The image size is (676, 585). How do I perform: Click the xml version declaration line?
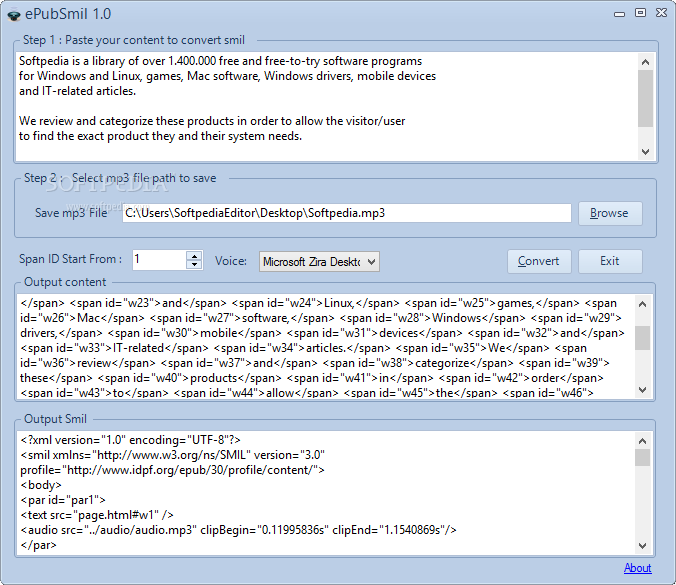131,440
